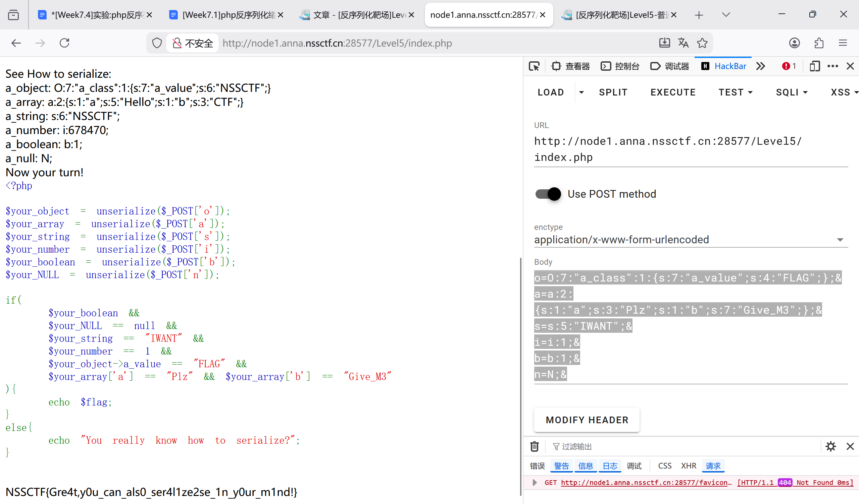Clear console output with trash icon
The image size is (859, 504).
[534, 446]
